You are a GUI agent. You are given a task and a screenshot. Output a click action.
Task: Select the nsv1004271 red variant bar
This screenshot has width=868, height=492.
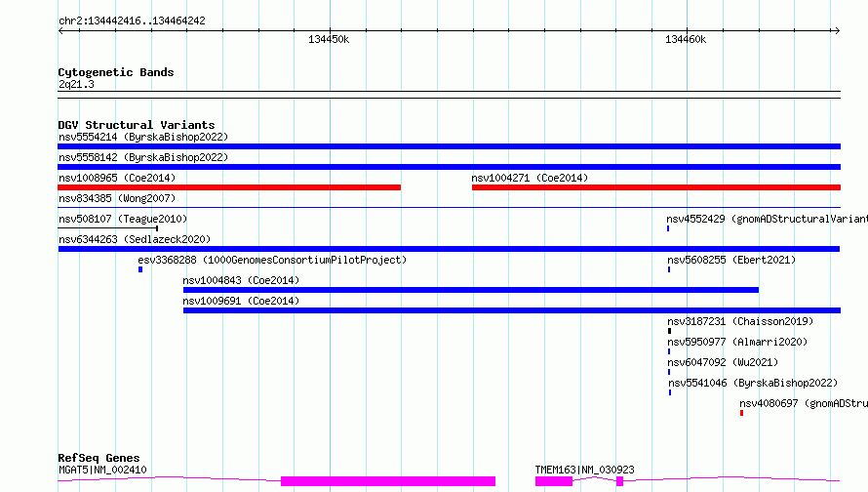pos(656,187)
